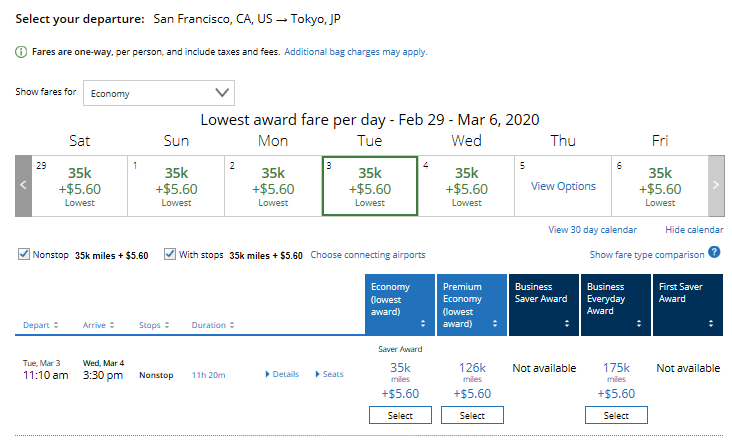
Task: Select Tuesday March 3 fare cell
Action: pyautogui.click(x=370, y=186)
